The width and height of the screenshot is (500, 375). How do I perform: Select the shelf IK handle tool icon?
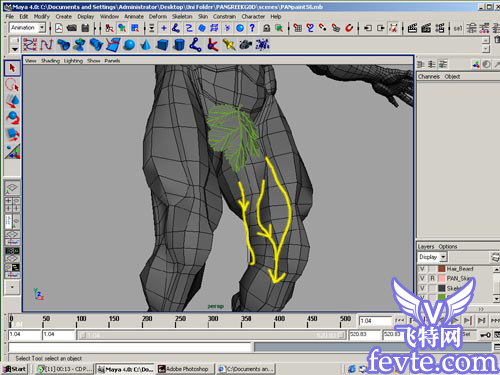click(212, 45)
